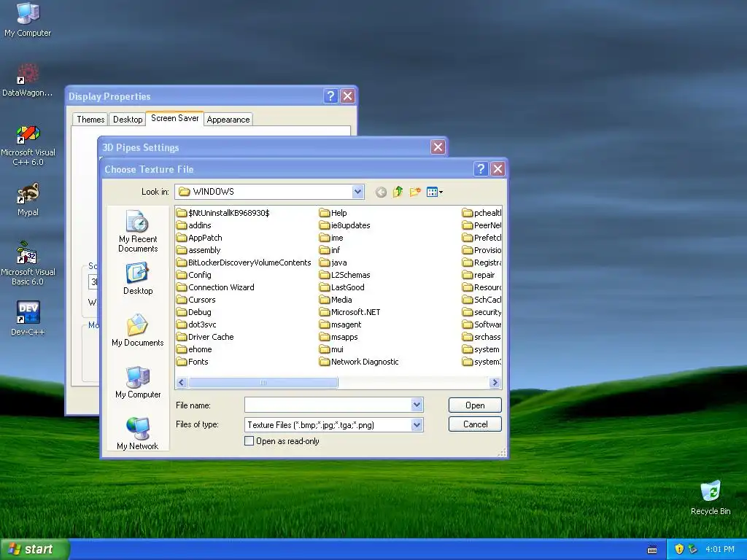Click My Computer desktop icon
The height and width of the screenshot is (560, 747).
tap(28, 20)
